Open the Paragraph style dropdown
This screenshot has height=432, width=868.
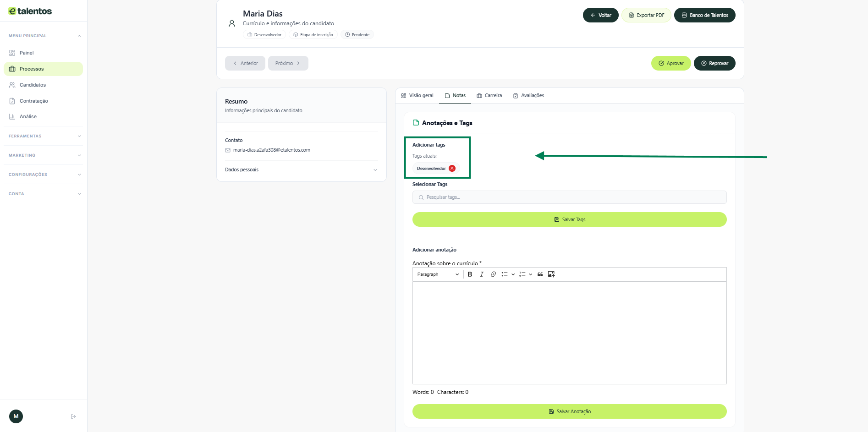click(438, 274)
